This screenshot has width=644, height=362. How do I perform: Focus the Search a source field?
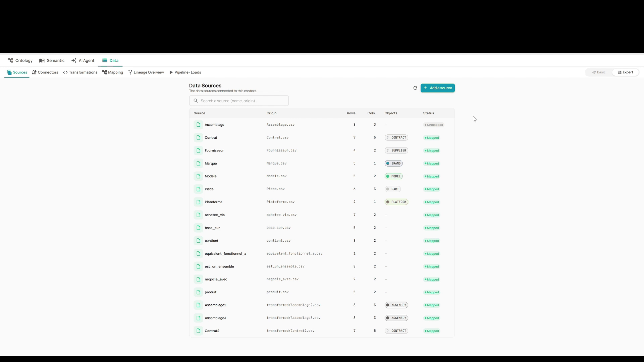tap(239, 101)
